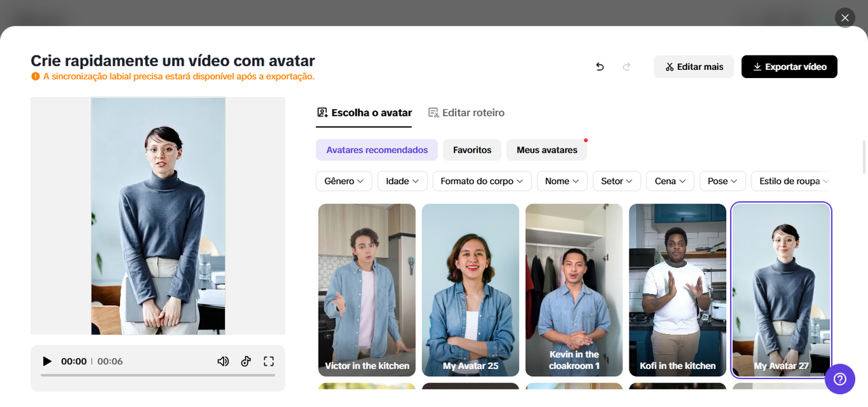868x407 pixels.
Task: Expand the Gênero filter dropdown
Action: (344, 181)
